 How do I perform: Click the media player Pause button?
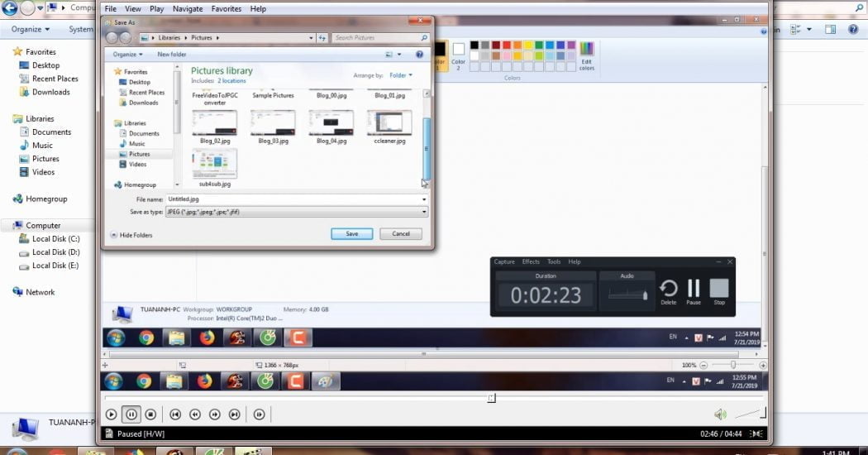click(131, 414)
